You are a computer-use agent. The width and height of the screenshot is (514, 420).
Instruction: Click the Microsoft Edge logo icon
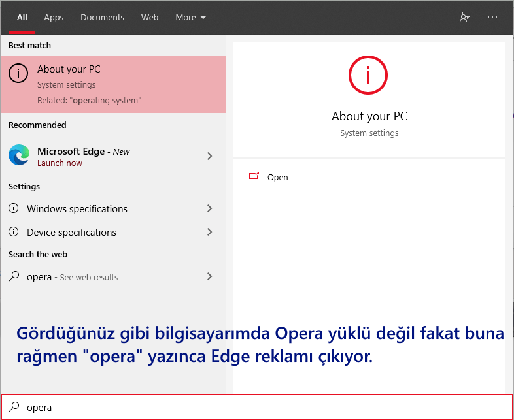(19, 155)
